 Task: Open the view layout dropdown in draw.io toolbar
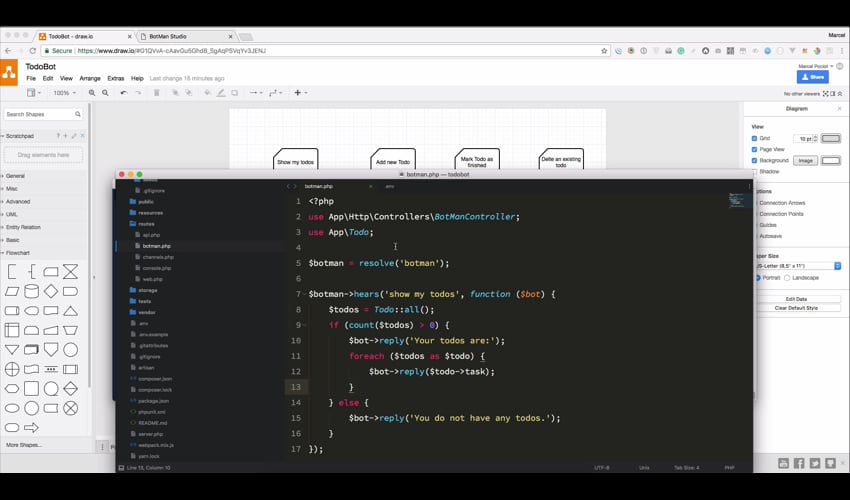pyautogui.click(x=34, y=93)
